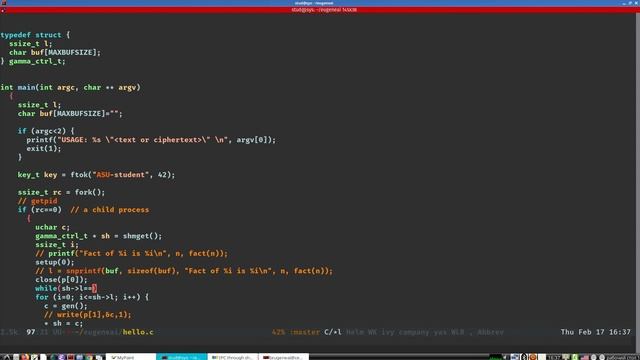Open the IPC through sh... taskbar window
The image size is (640, 360).
pos(233,357)
